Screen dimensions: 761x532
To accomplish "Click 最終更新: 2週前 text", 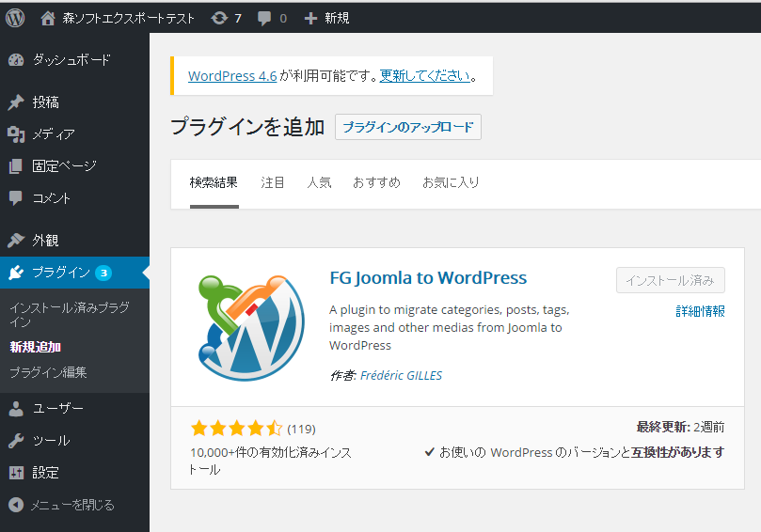I will click(x=680, y=428).
